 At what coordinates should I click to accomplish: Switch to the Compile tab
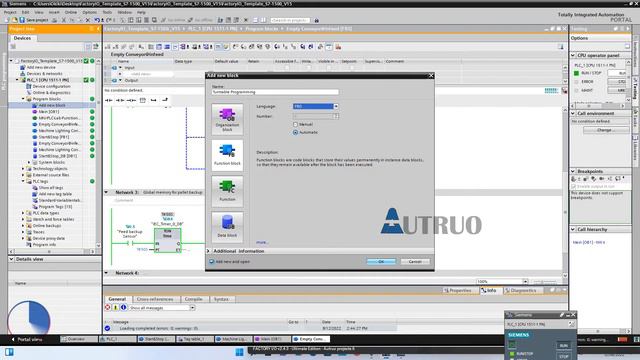coord(193,299)
